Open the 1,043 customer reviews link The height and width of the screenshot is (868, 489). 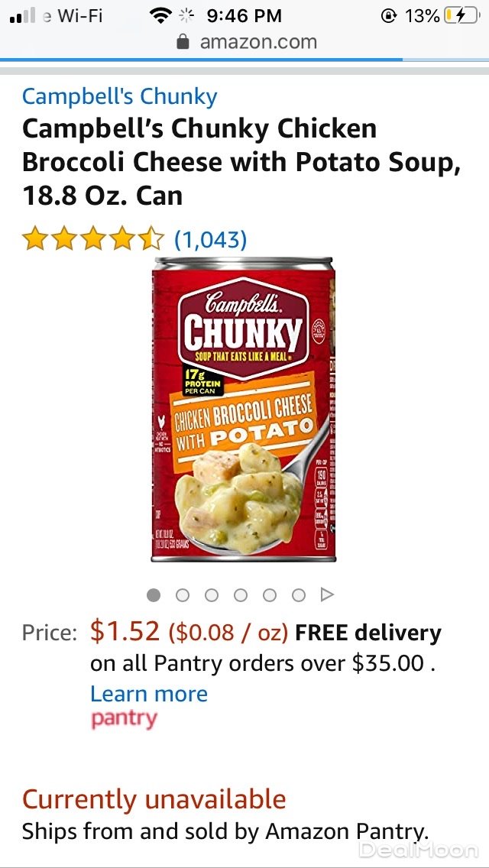pyautogui.click(x=210, y=240)
